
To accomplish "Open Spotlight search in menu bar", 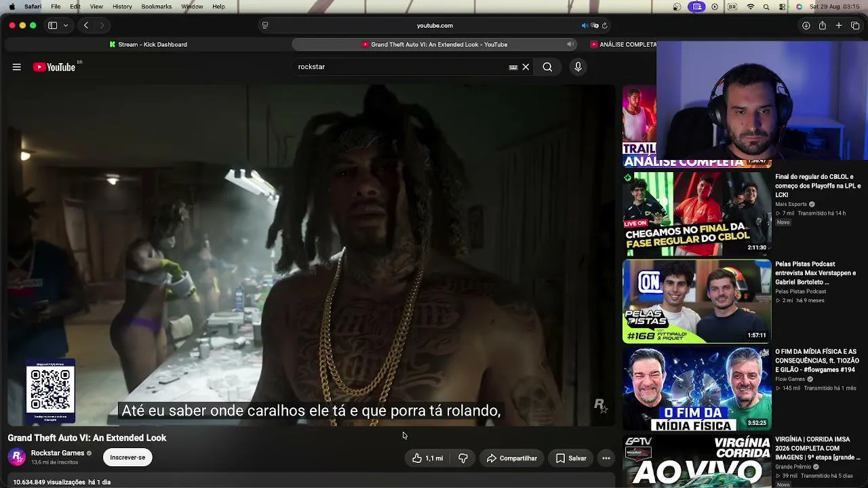I will [766, 7].
